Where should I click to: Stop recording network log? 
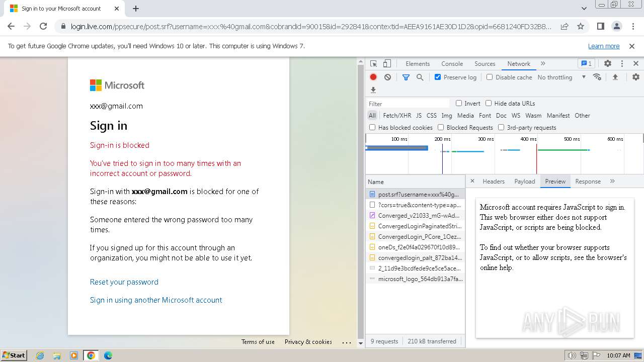click(373, 77)
